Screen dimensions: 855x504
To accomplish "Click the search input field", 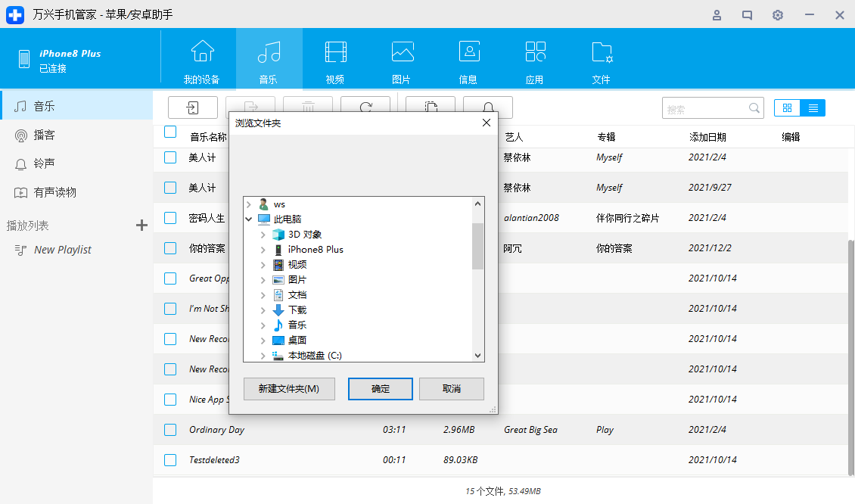I will (x=704, y=107).
